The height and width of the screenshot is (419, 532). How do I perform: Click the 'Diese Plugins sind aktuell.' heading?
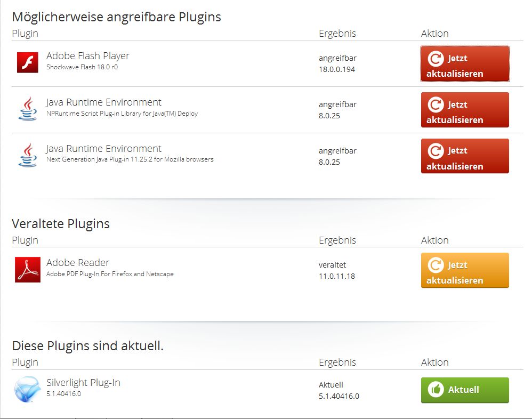pyautogui.click(x=88, y=346)
